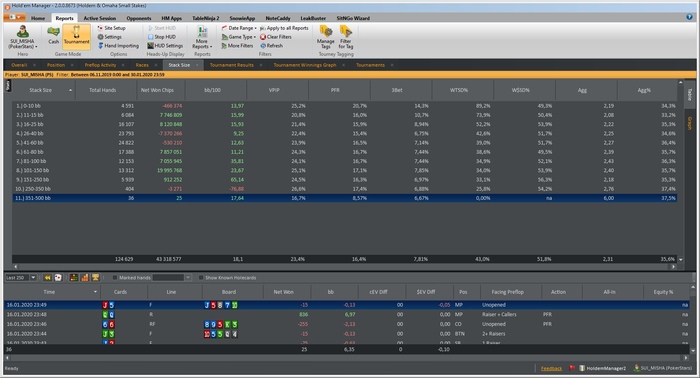Screen dimensions: 700x378
Task: Expand the More Reports menu
Action: click(202, 37)
